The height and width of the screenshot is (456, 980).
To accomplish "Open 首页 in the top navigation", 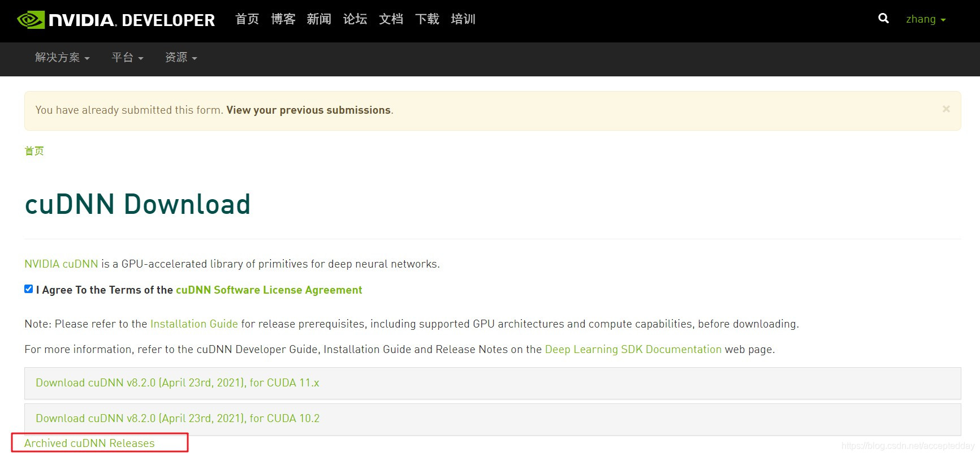I will tap(247, 19).
